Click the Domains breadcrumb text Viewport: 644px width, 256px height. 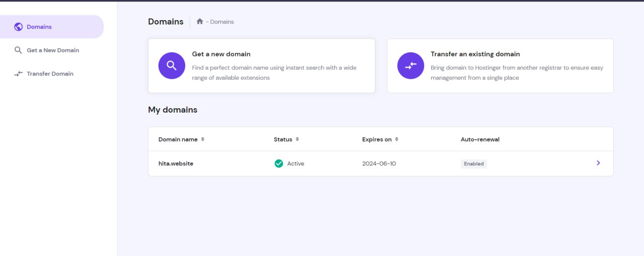(222, 22)
